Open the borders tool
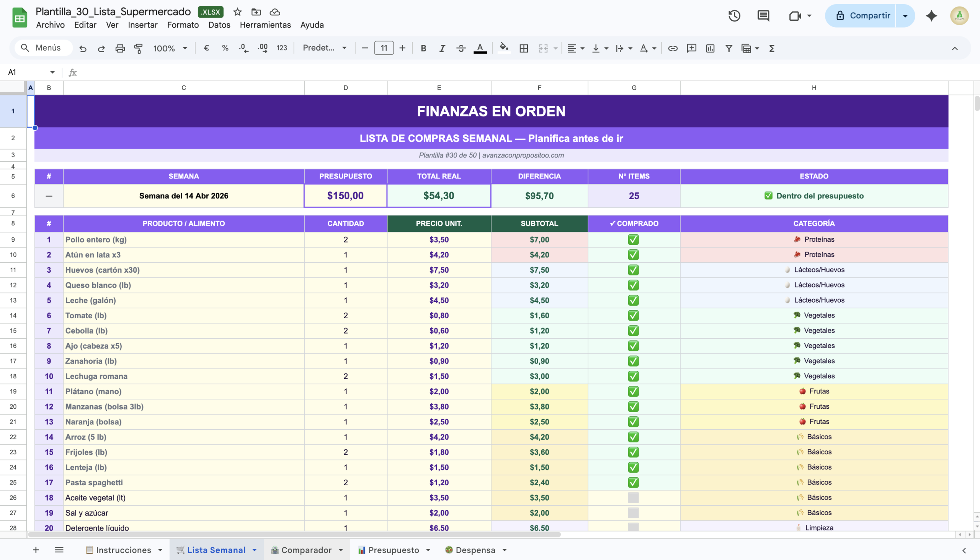980x560 pixels. pyautogui.click(x=523, y=48)
